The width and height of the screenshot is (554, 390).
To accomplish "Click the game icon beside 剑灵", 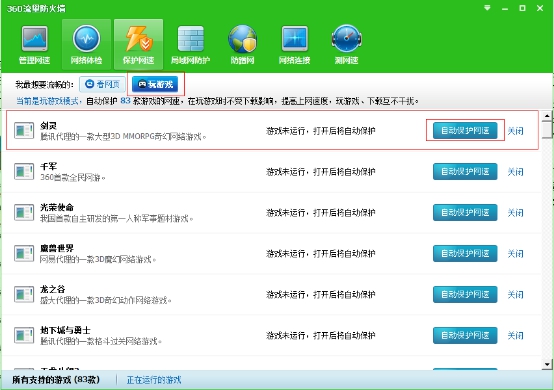I will click(x=24, y=130).
